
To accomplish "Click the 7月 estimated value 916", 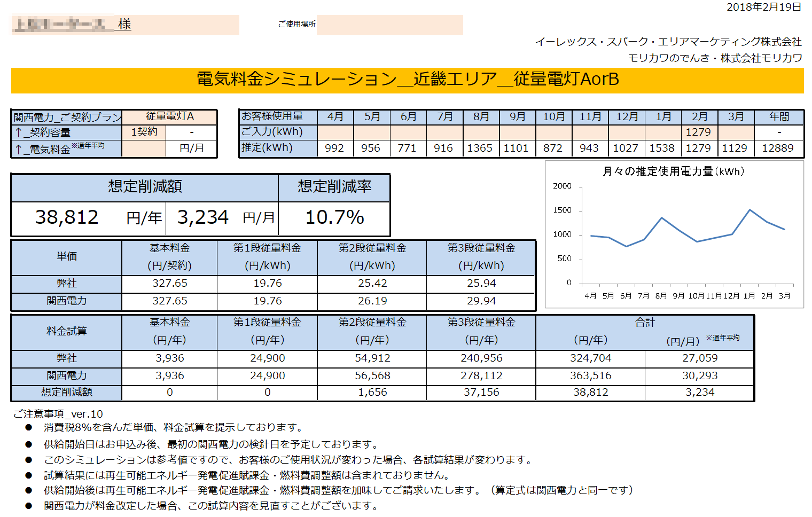I will coord(444,148).
